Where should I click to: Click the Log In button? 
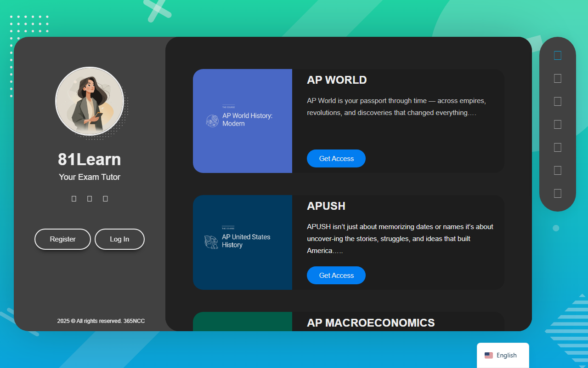click(x=119, y=239)
